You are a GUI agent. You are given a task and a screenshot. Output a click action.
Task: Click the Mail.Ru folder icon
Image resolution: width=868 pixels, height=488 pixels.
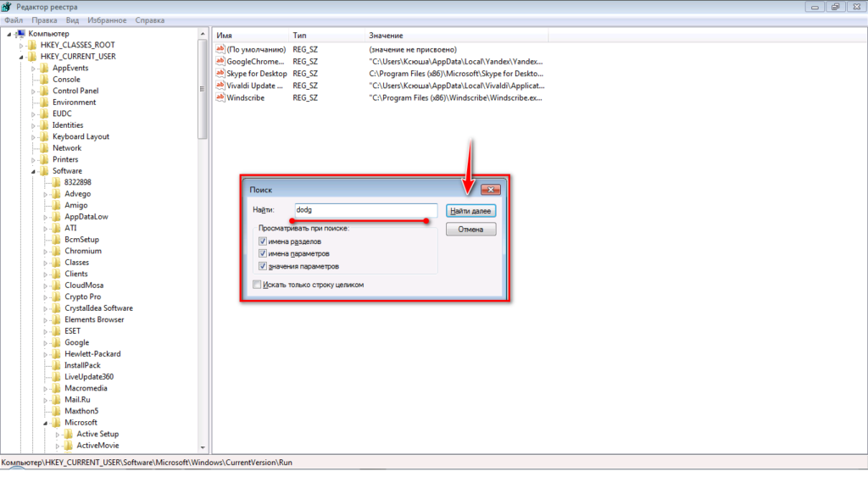(x=57, y=399)
